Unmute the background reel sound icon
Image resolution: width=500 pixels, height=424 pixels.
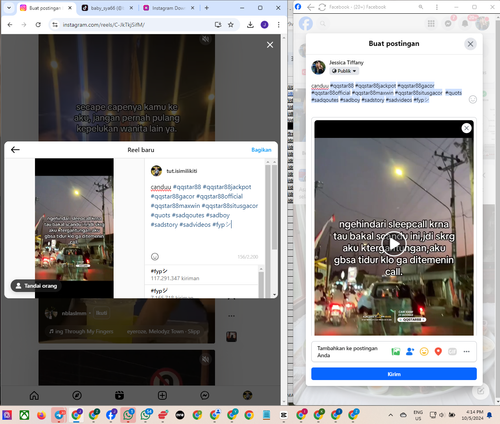coord(206,40)
